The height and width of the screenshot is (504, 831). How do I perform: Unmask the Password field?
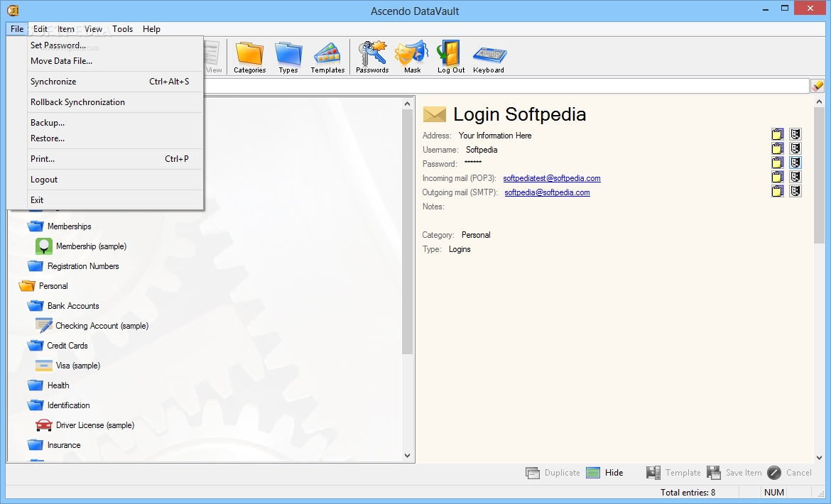click(795, 163)
